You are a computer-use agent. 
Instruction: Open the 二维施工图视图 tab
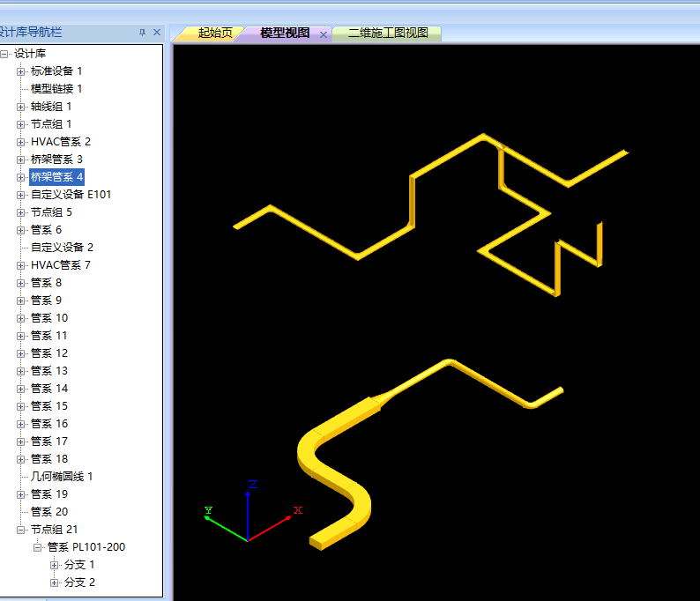[388, 33]
